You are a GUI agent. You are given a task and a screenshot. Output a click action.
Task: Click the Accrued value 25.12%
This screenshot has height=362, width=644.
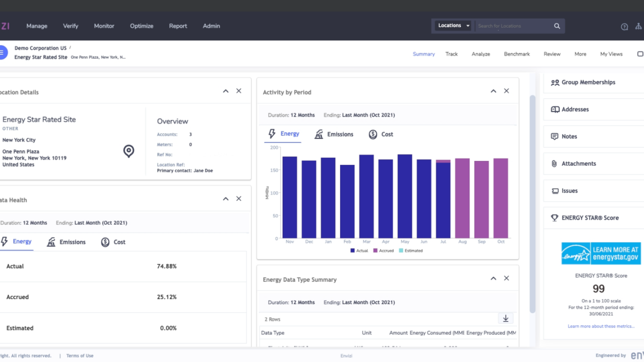(x=167, y=297)
